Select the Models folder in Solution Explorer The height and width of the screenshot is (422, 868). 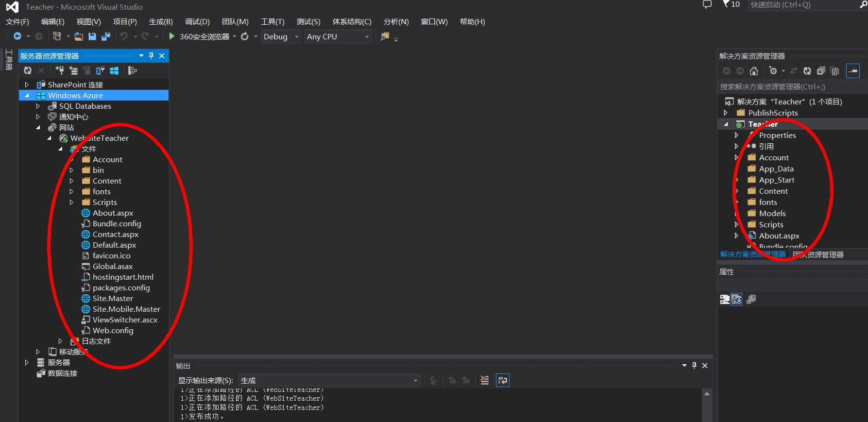[772, 213]
